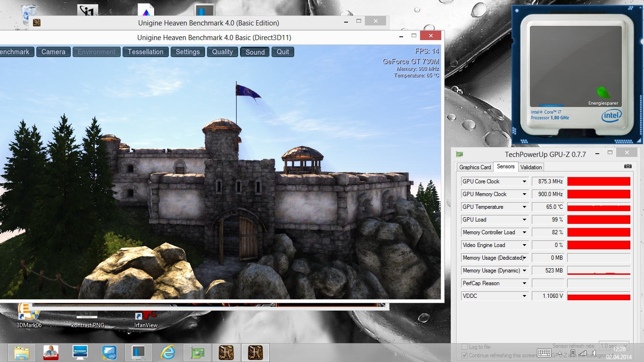
Task: Click the 65.0 °C temperature value
Action: [548, 207]
